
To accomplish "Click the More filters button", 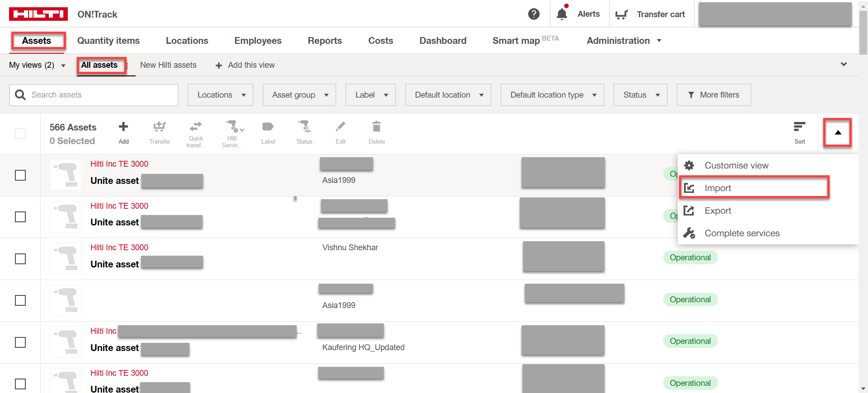I will click(x=714, y=95).
